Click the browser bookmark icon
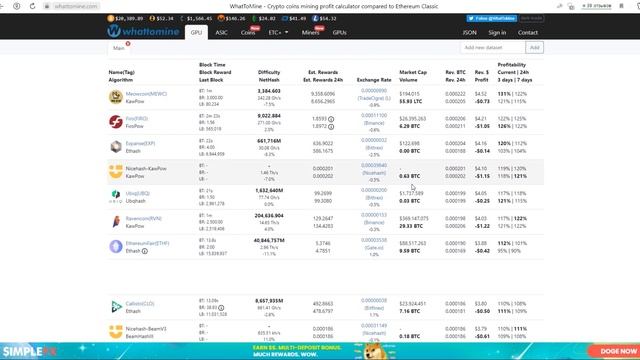The image size is (640, 360). click(621, 6)
